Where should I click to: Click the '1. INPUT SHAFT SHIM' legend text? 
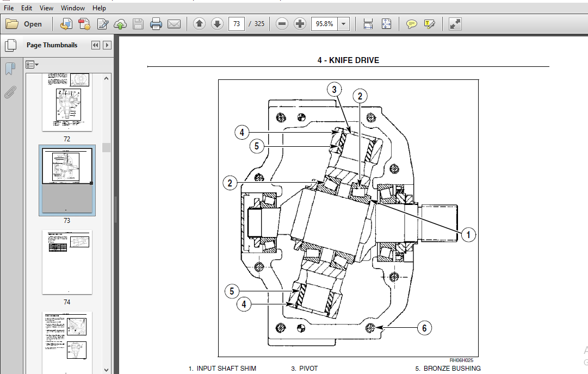click(x=222, y=369)
